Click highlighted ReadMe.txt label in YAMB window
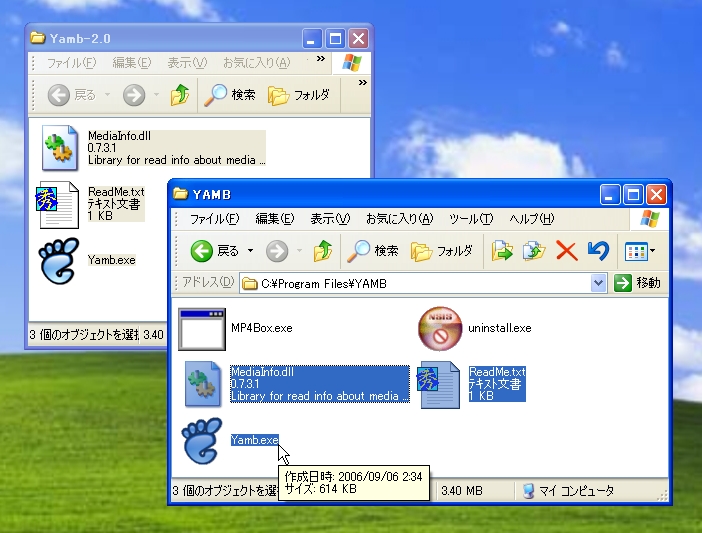 497,384
